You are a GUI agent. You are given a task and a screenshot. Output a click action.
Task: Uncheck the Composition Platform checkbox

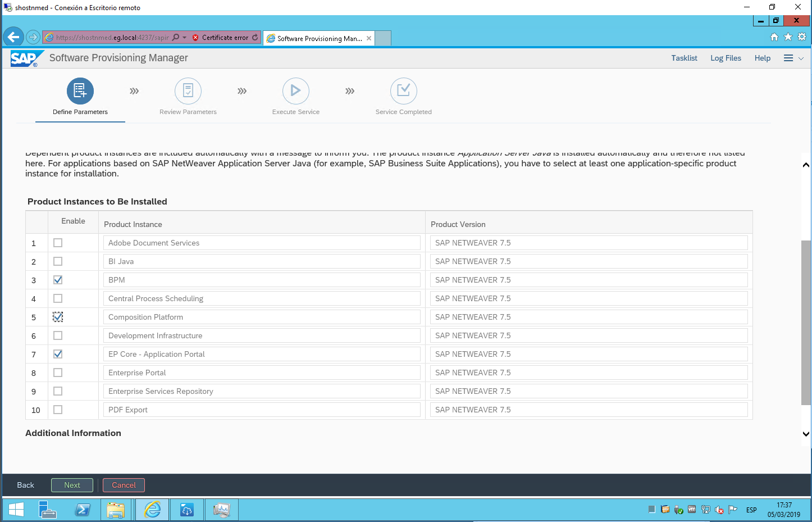coord(58,317)
